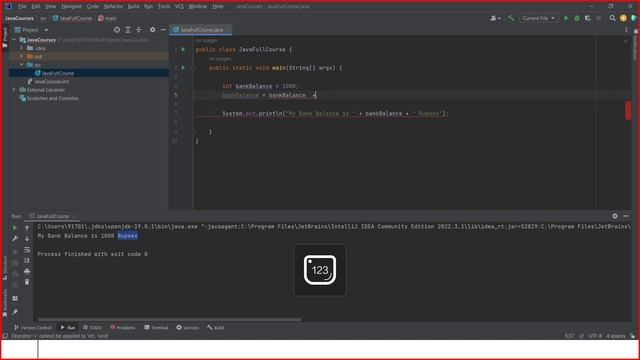Click the 5:17 cursor position in status bar

569,336
